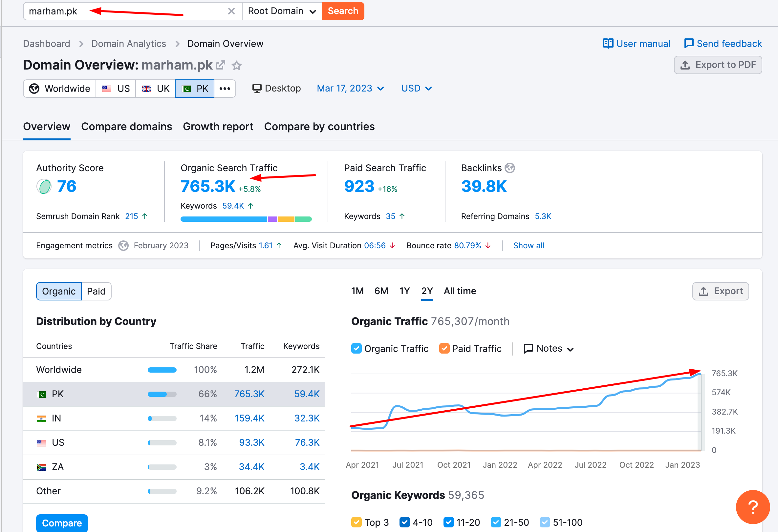Image resolution: width=778 pixels, height=532 pixels.
Task: Open external link icon beside marham.pk
Action: [x=221, y=65]
